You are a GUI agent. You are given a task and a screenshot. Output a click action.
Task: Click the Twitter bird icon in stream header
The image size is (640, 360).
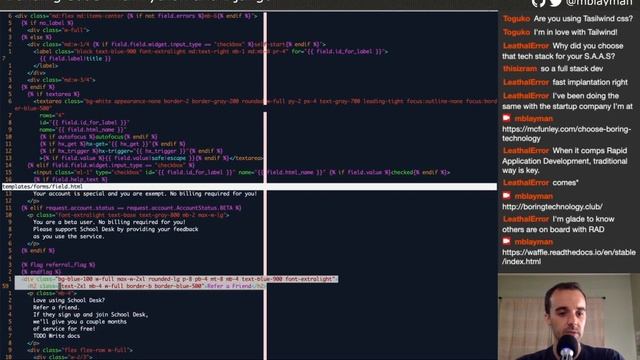[556, 2]
